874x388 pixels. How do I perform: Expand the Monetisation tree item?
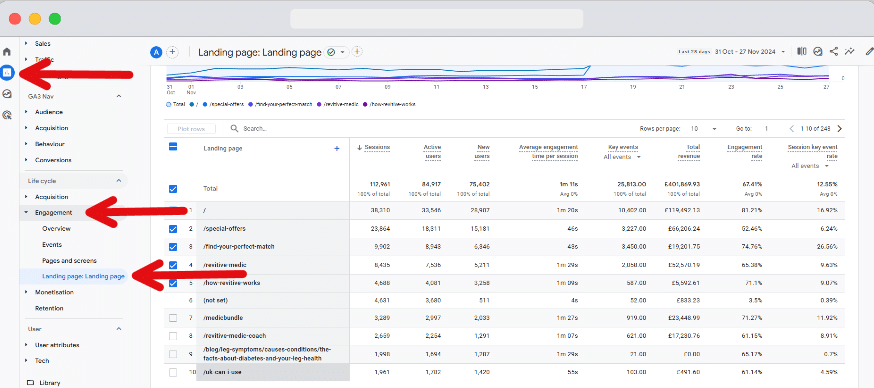pos(26,292)
